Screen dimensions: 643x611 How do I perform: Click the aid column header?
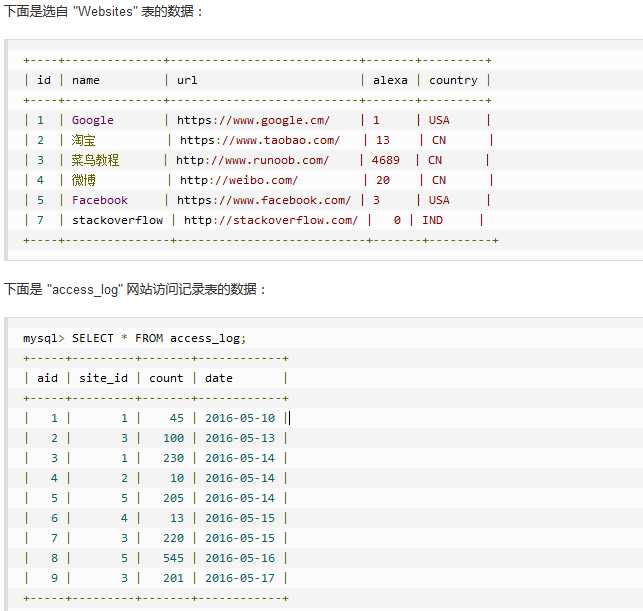(47, 378)
